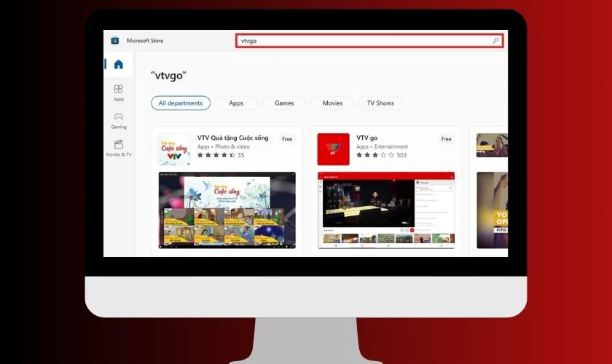Click Free button on VTV go

point(446,139)
